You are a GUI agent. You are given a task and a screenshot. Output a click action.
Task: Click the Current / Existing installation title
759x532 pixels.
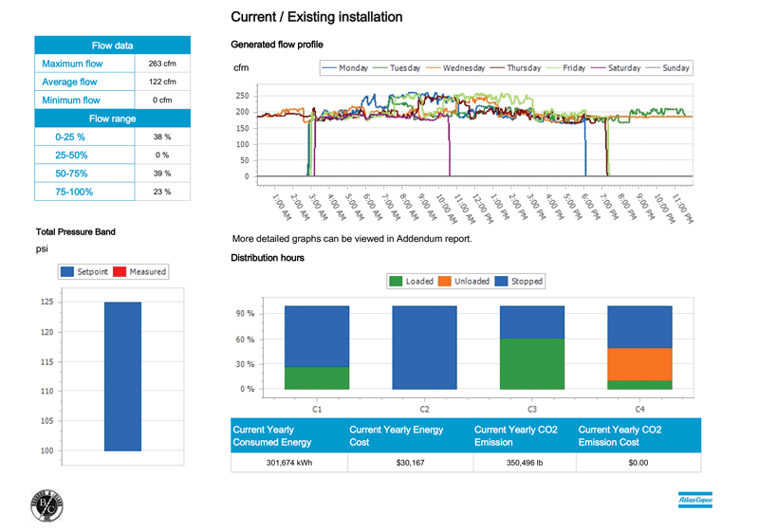tap(317, 17)
